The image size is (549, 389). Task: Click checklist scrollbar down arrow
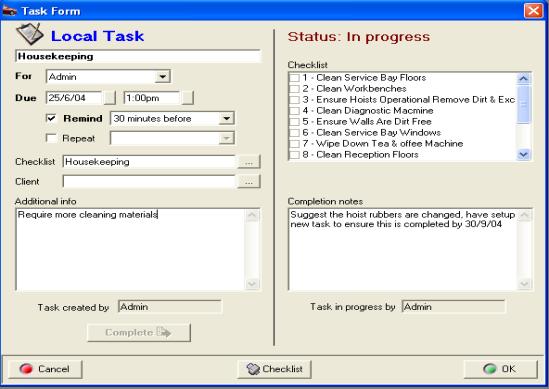tap(524, 154)
